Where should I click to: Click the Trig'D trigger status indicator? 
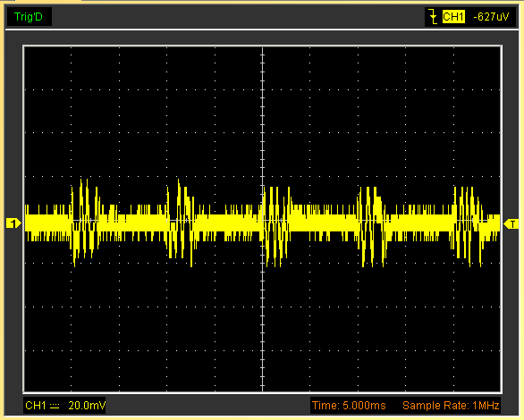point(29,17)
